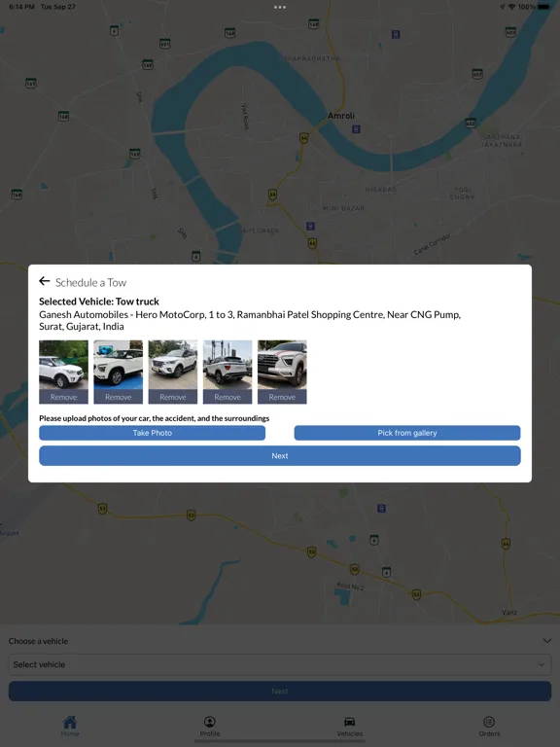Tap the Wi-Fi icon in status bar
The height and width of the screenshot is (747, 560).
tap(512, 7)
